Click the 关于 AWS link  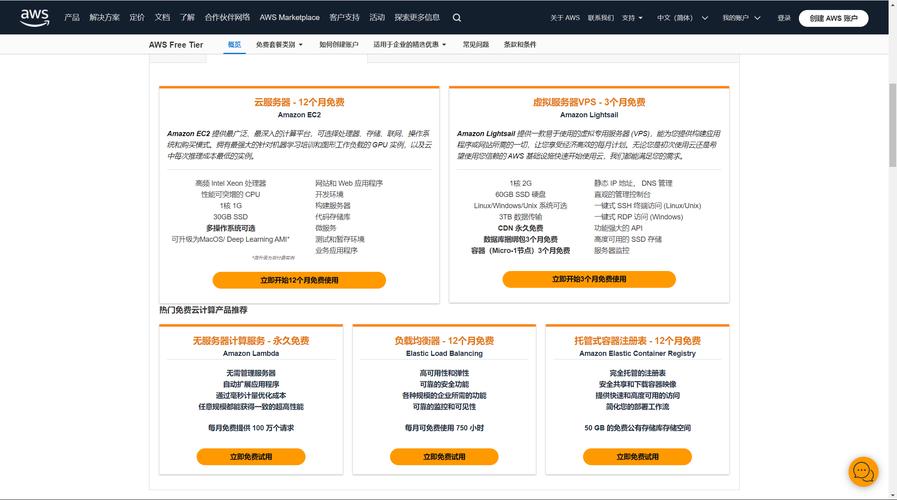tap(565, 18)
